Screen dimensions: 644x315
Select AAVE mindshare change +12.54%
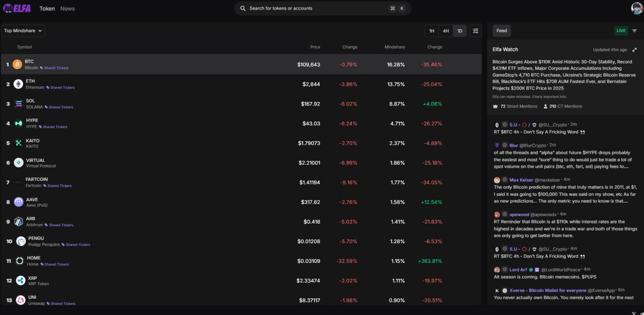click(x=431, y=202)
